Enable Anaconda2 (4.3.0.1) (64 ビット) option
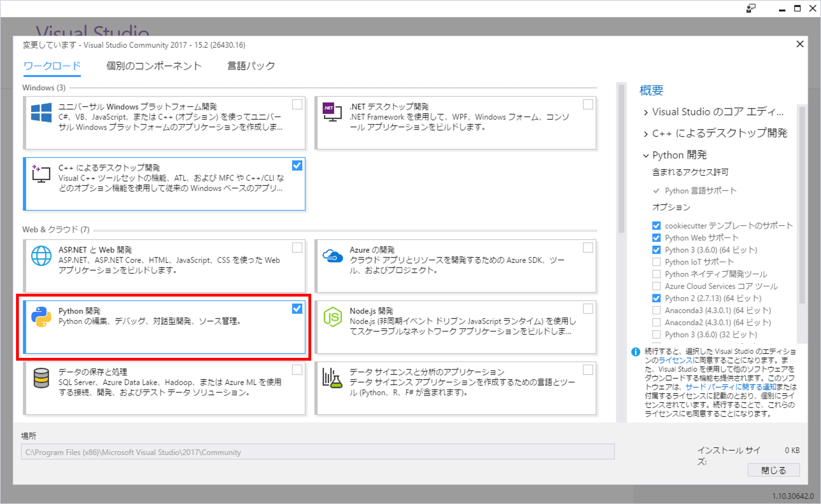The width and height of the screenshot is (821, 504). (656, 322)
